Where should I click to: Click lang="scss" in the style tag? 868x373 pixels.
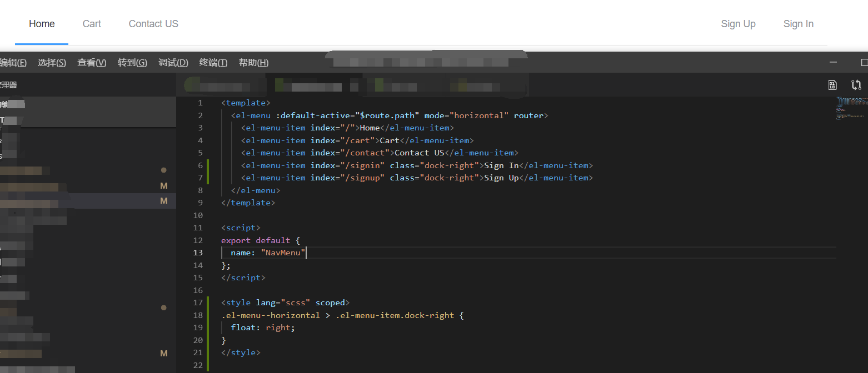pos(283,303)
